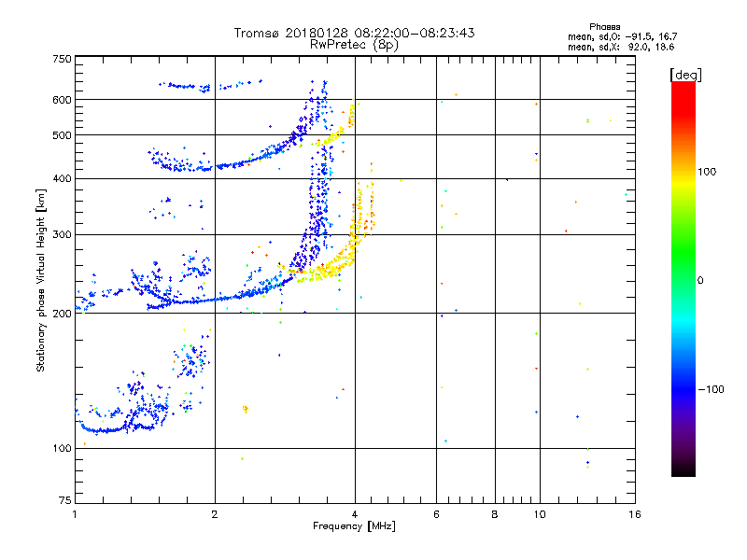Click the colorbar tick label '100'

(x=707, y=172)
